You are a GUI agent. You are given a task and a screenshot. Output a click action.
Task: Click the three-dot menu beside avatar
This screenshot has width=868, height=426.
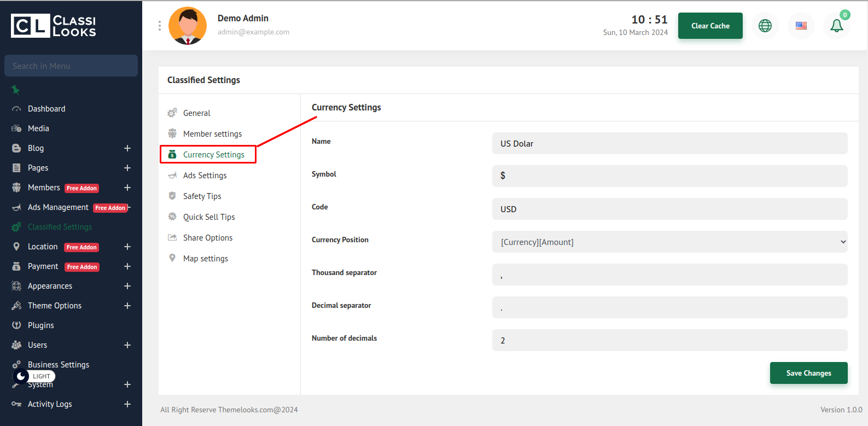(160, 26)
